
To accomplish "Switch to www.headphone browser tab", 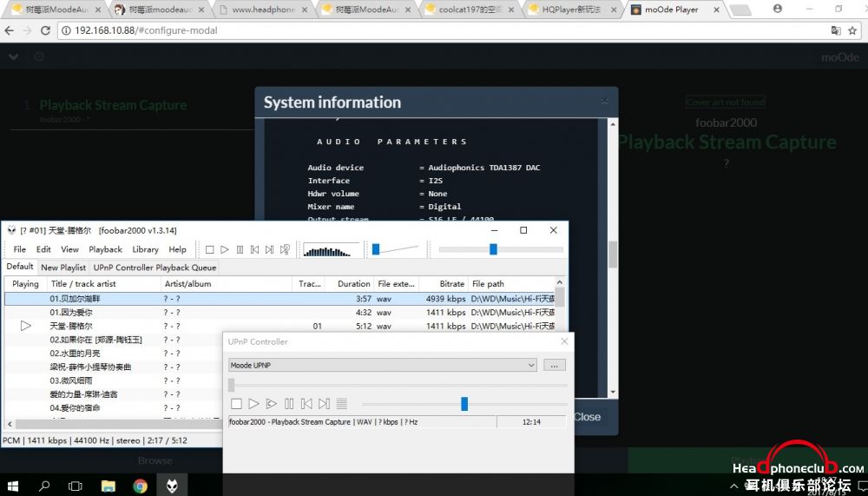I will [x=264, y=10].
